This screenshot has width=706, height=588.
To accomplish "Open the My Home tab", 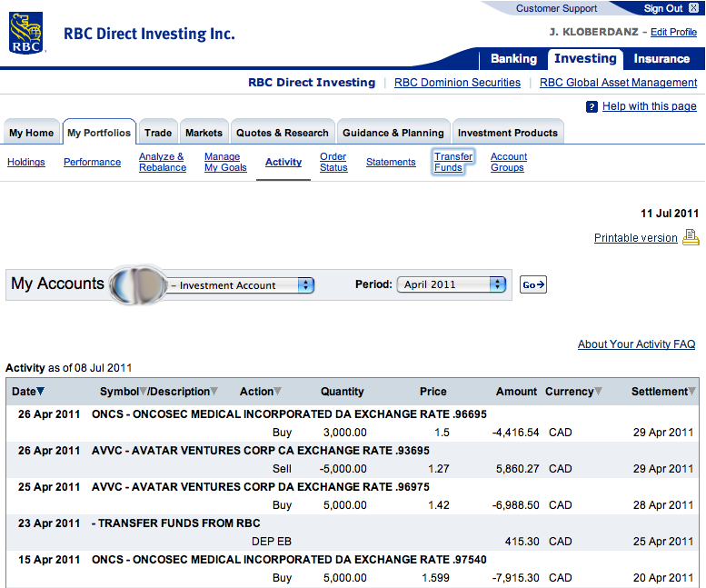I will coord(32,133).
